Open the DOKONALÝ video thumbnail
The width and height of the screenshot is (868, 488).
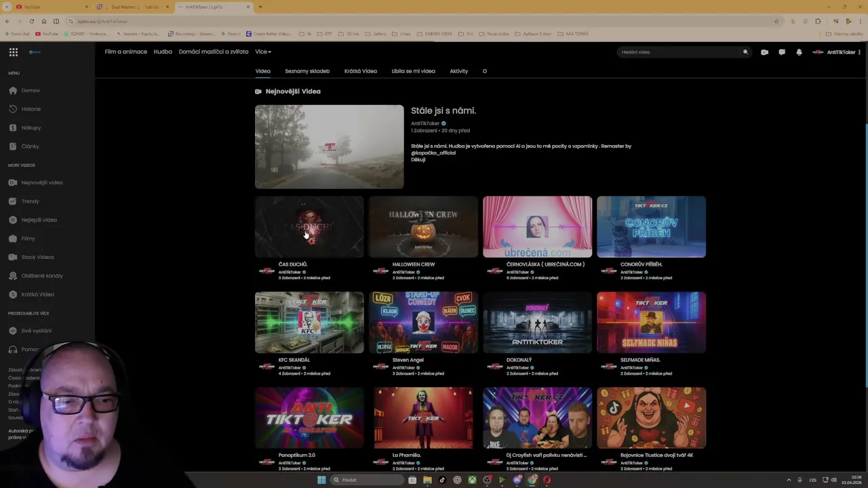(537, 323)
